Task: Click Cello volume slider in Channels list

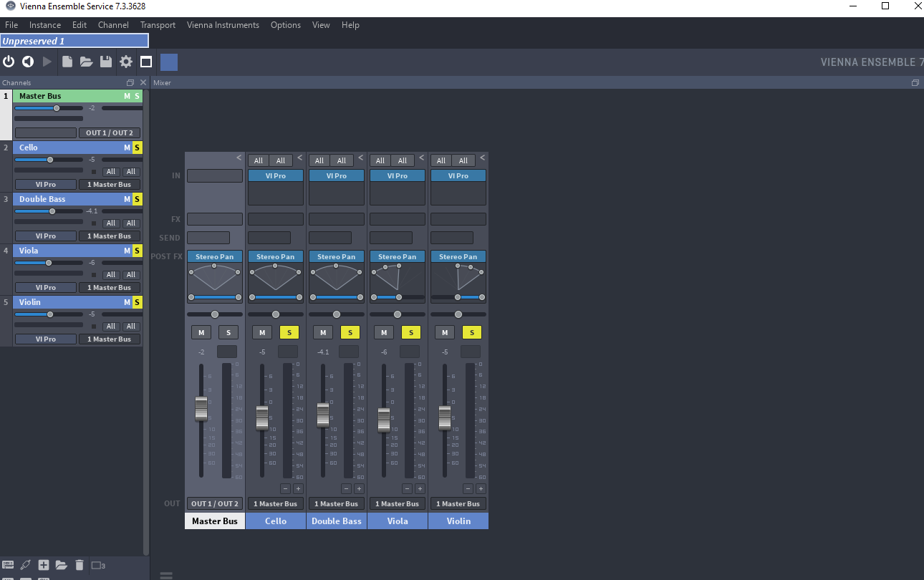Action: (49, 160)
